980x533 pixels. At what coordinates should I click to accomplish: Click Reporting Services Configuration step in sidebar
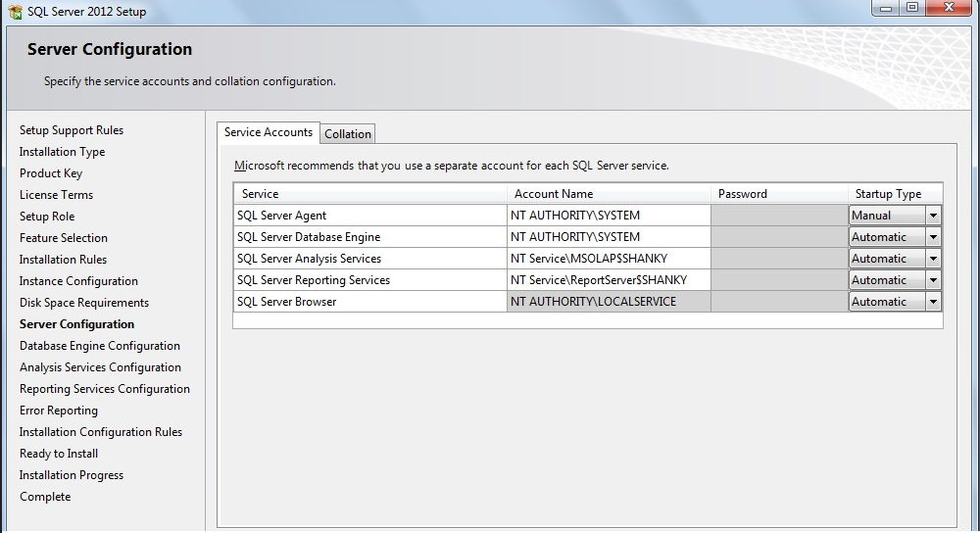[105, 389]
